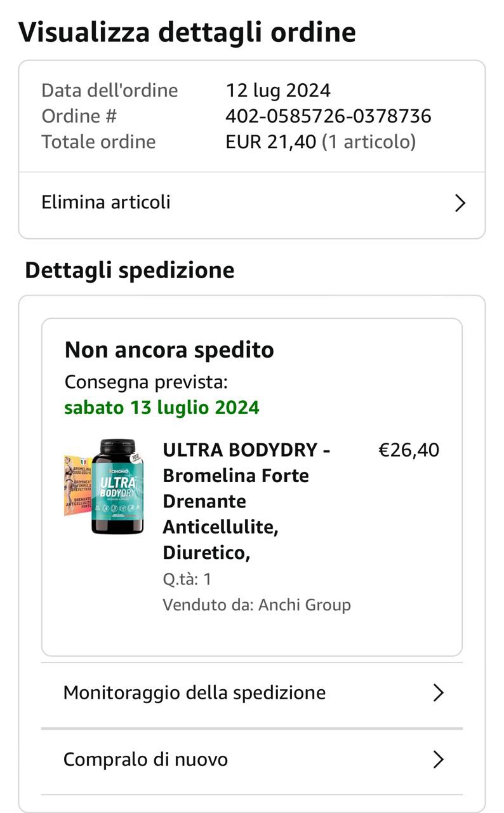
Task: Tap the Visualizza dettagli ordine page title
Action: 187,32
